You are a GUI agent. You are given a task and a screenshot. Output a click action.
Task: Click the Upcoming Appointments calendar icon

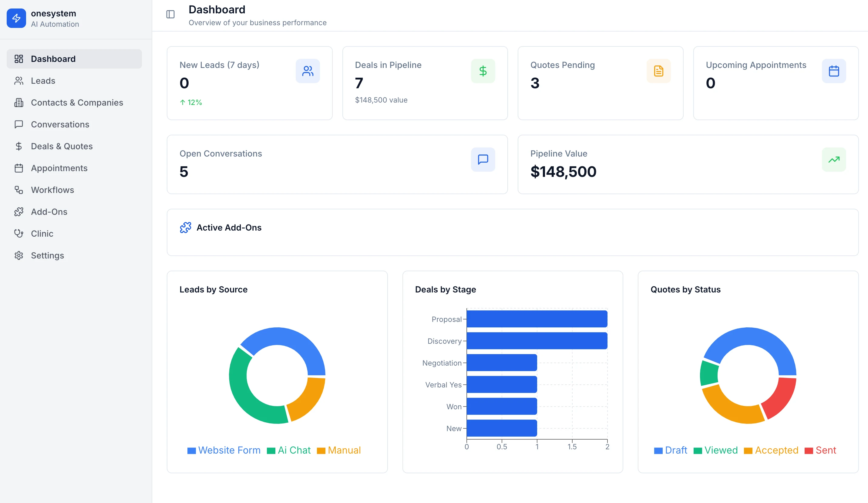pos(833,71)
